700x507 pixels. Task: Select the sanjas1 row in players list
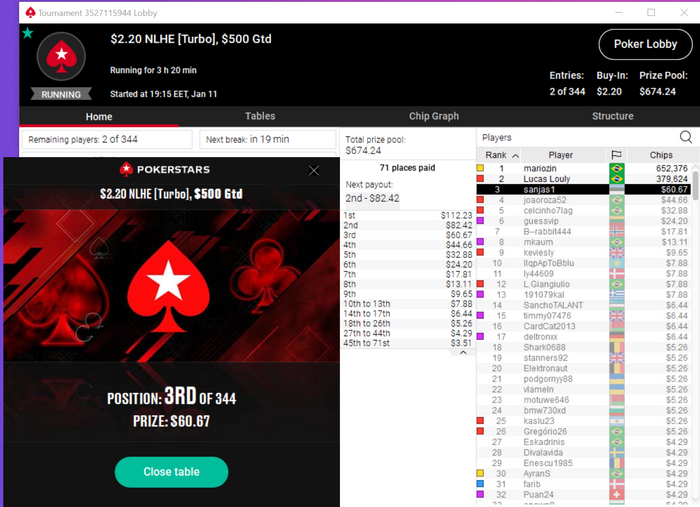tap(584, 189)
